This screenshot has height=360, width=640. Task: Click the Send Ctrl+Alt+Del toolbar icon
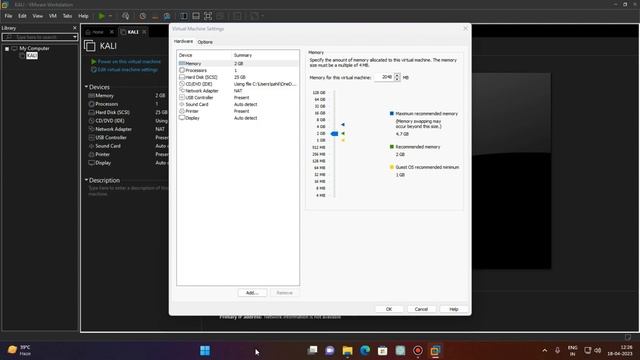[126, 16]
